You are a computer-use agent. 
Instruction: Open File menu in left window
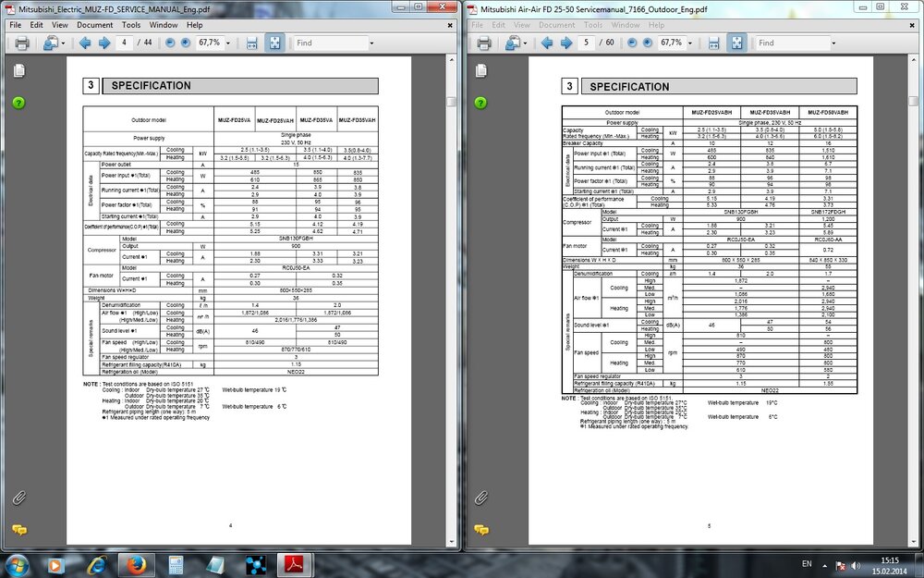(x=16, y=25)
